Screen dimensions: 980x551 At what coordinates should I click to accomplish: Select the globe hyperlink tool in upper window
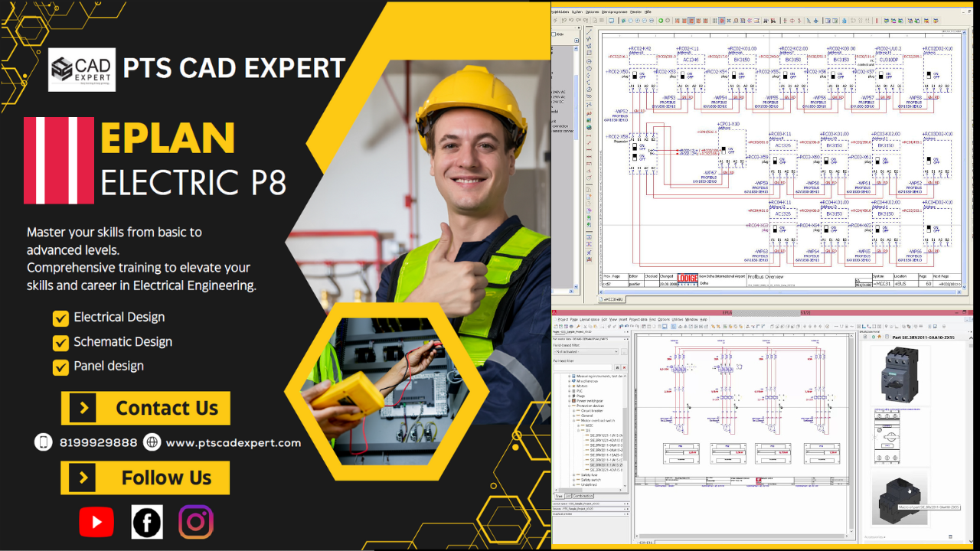pos(589,127)
